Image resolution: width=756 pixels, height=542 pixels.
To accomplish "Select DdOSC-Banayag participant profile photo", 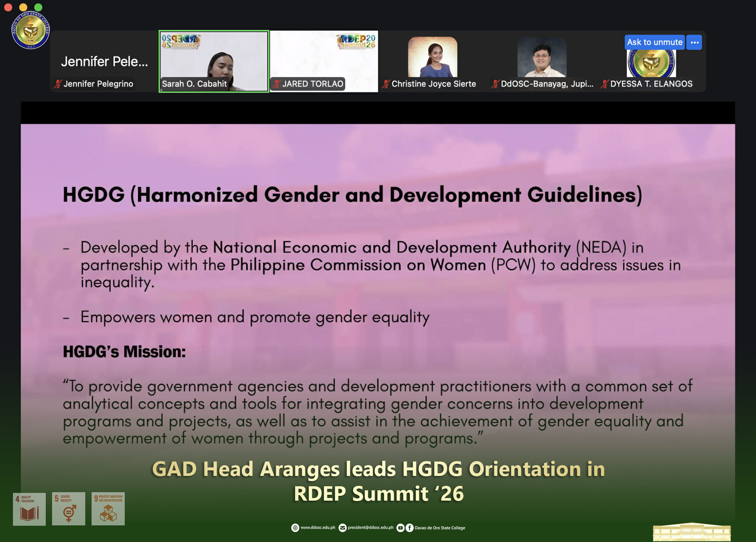I will click(542, 57).
